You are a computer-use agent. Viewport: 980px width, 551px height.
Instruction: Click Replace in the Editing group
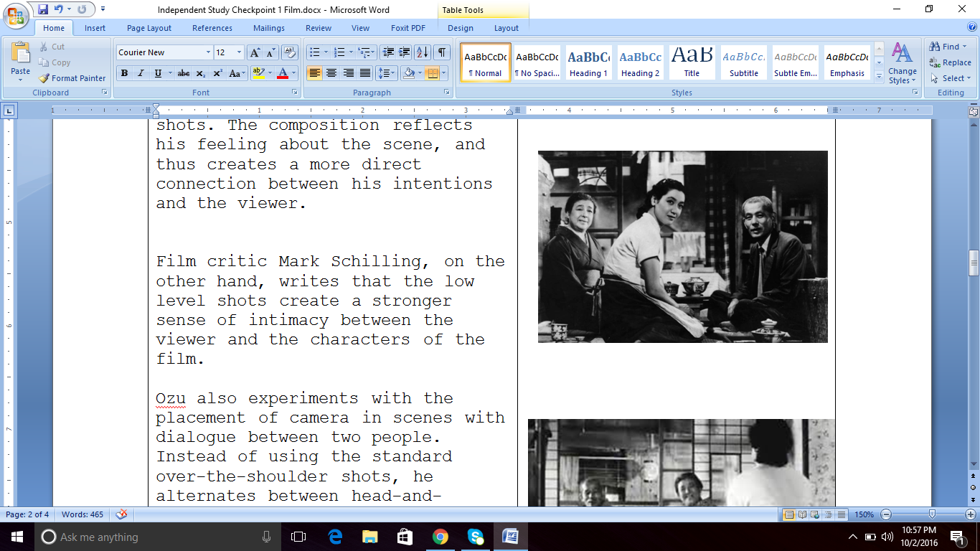click(951, 62)
